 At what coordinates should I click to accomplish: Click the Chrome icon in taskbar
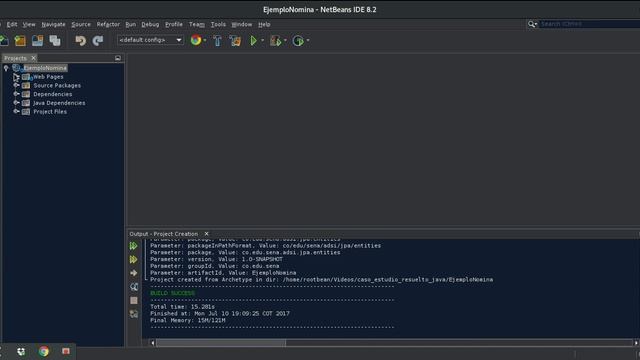click(x=44, y=351)
